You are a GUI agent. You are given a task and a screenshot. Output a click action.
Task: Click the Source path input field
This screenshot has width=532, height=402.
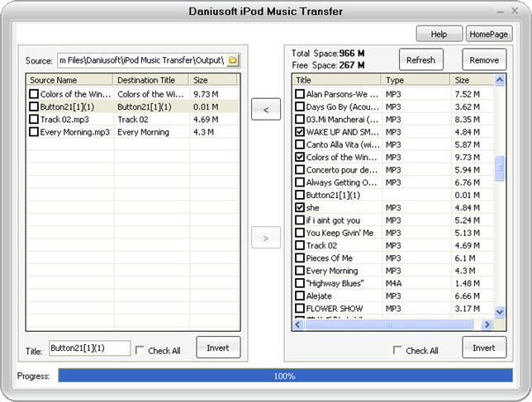(142, 60)
